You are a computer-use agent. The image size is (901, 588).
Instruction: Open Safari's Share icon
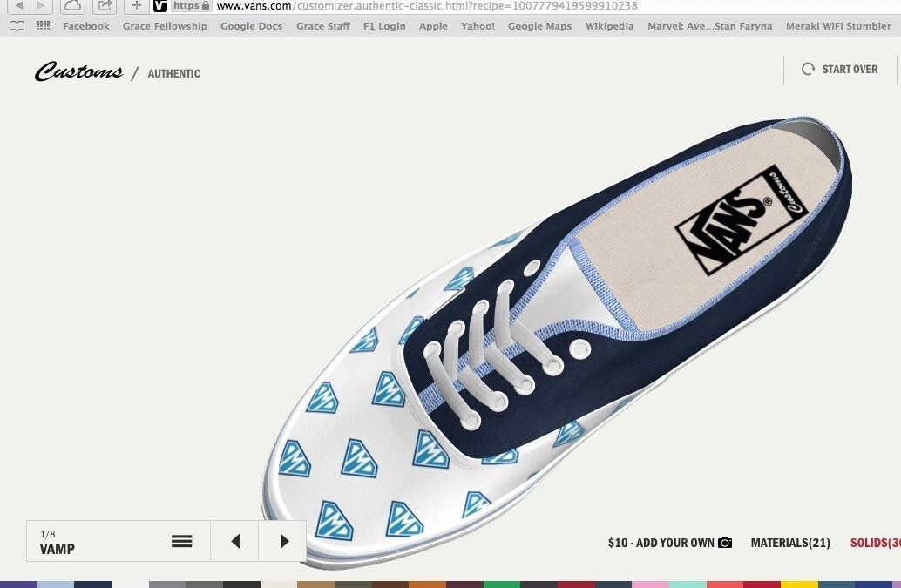coord(105,6)
